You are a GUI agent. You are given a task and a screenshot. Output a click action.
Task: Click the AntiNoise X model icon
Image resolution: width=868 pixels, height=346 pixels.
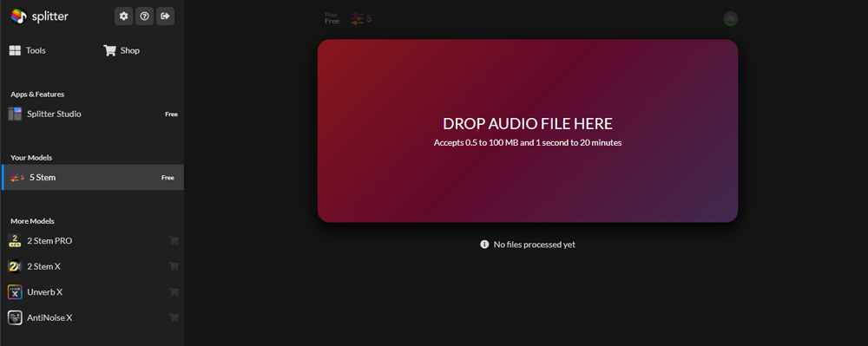click(15, 317)
